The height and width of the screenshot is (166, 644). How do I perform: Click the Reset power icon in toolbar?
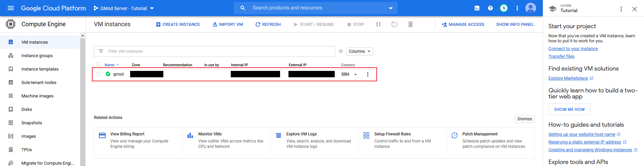[394, 24]
